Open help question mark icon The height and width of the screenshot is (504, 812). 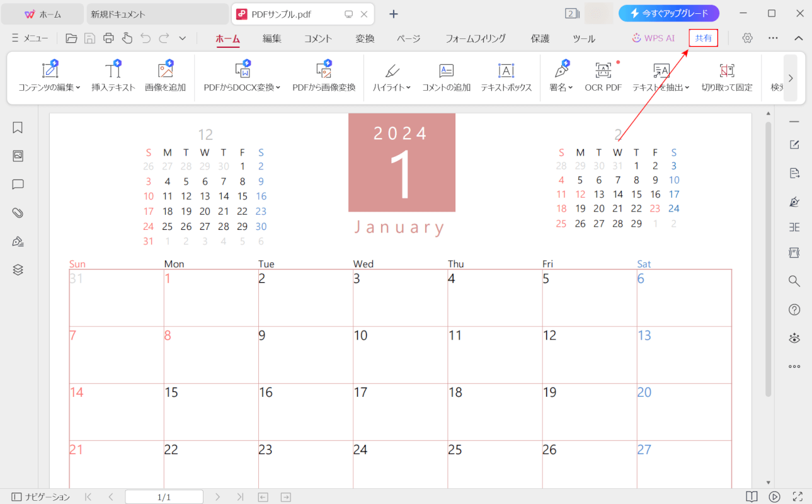(x=794, y=309)
